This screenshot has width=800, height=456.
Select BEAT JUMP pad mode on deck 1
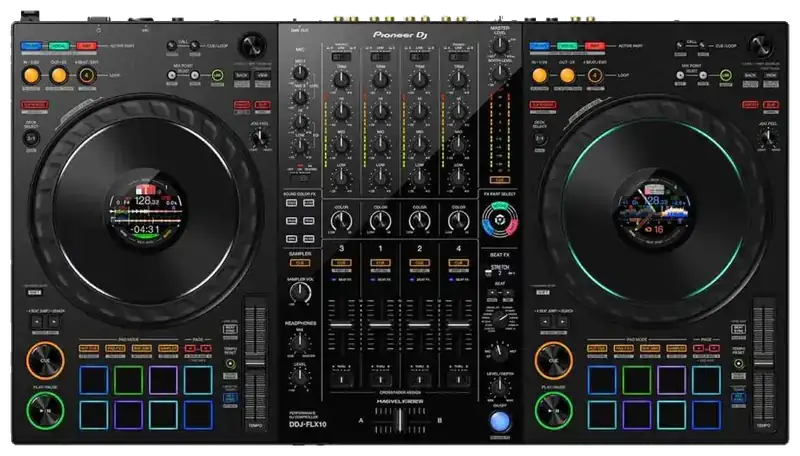141,348
